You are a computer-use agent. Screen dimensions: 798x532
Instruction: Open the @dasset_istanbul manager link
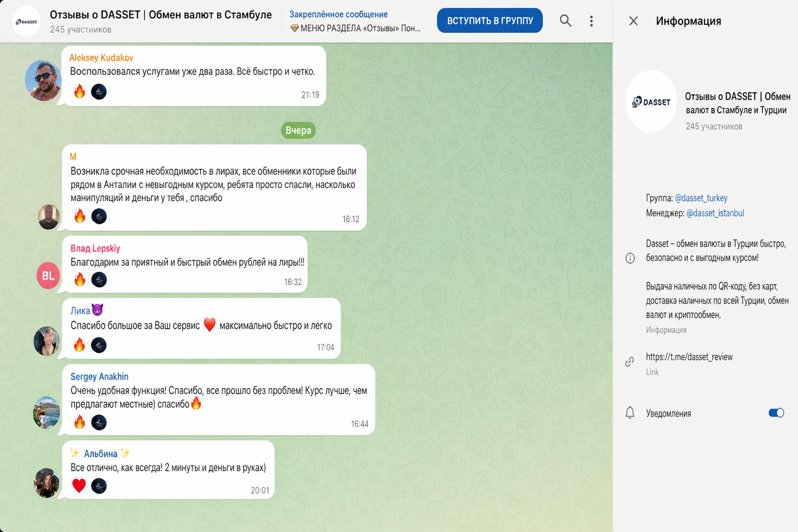[x=715, y=213]
